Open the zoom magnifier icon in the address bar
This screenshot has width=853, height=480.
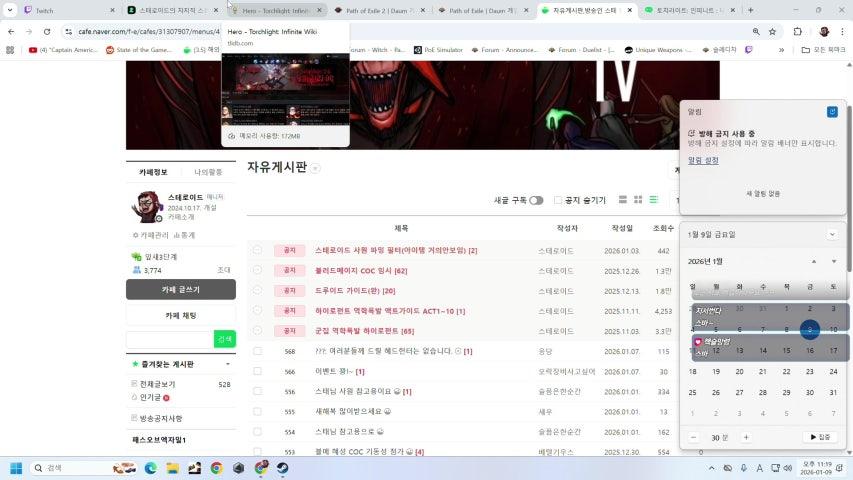(756, 32)
